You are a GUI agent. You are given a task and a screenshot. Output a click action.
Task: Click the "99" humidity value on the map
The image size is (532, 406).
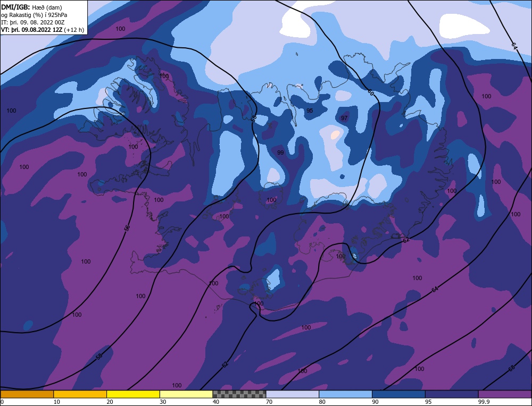(x=280, y=153)
